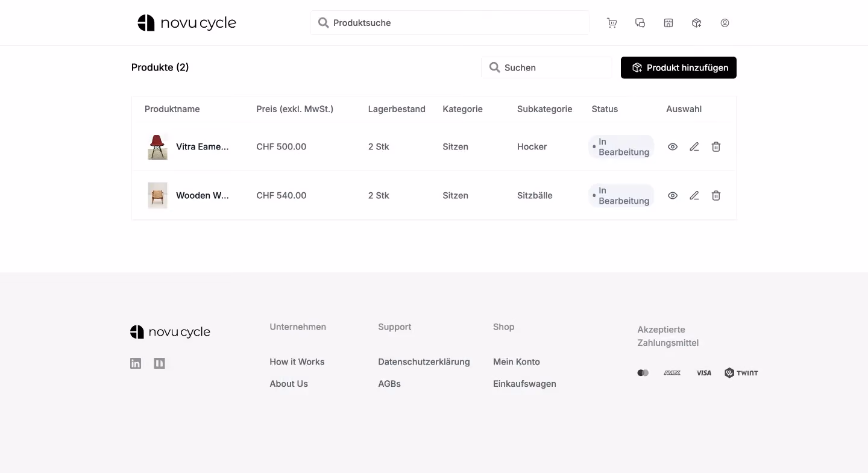Open Datenschutzerklärung footer link
Screen dimensions: 868x473
point(424,362)
